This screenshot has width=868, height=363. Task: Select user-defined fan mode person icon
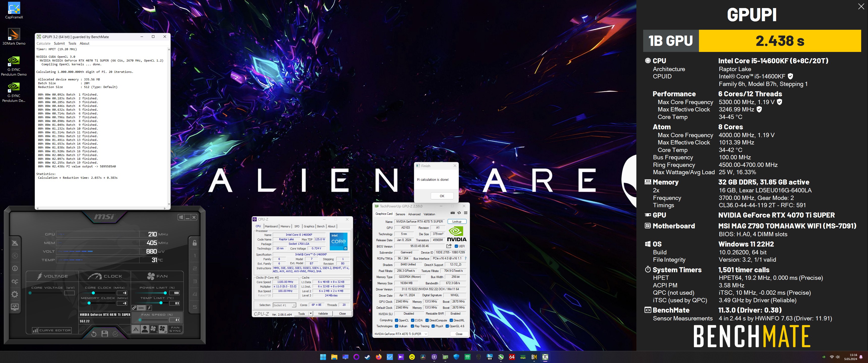click(x=145, y=329)
